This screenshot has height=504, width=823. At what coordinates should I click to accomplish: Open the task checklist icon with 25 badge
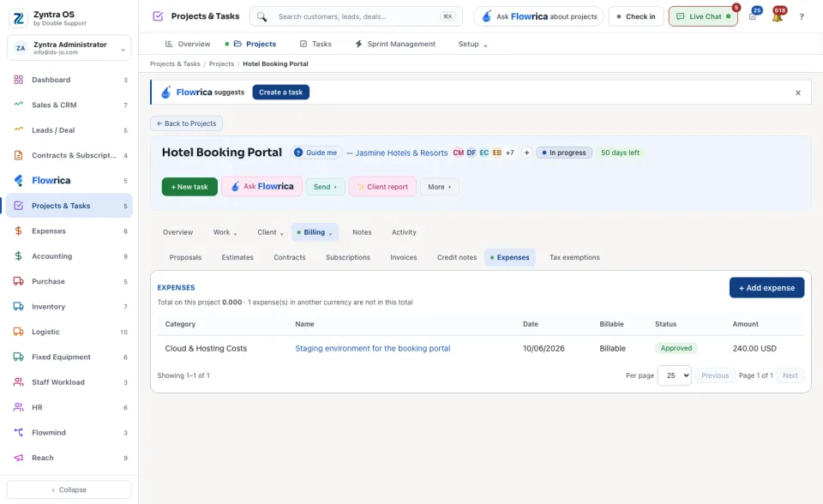click(x=753, y=16)
